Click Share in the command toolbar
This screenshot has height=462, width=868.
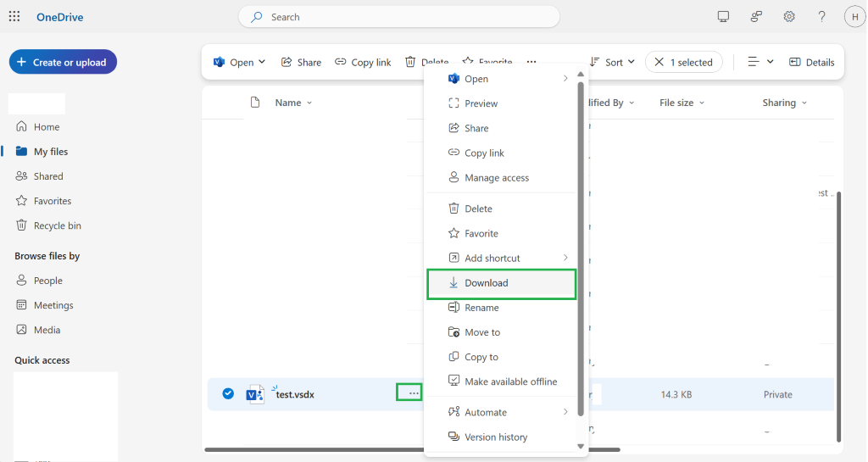point(301,62)
